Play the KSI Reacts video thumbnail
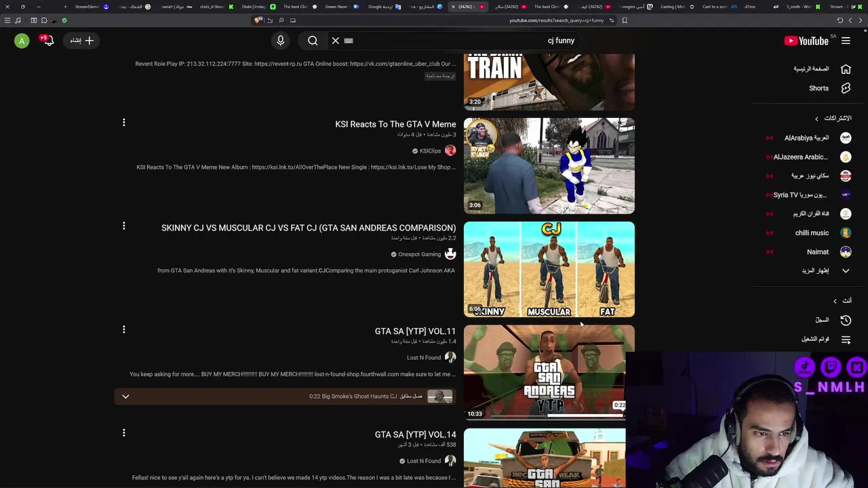The height and width of the screenshot is (488, 868). tap(549, 166)
